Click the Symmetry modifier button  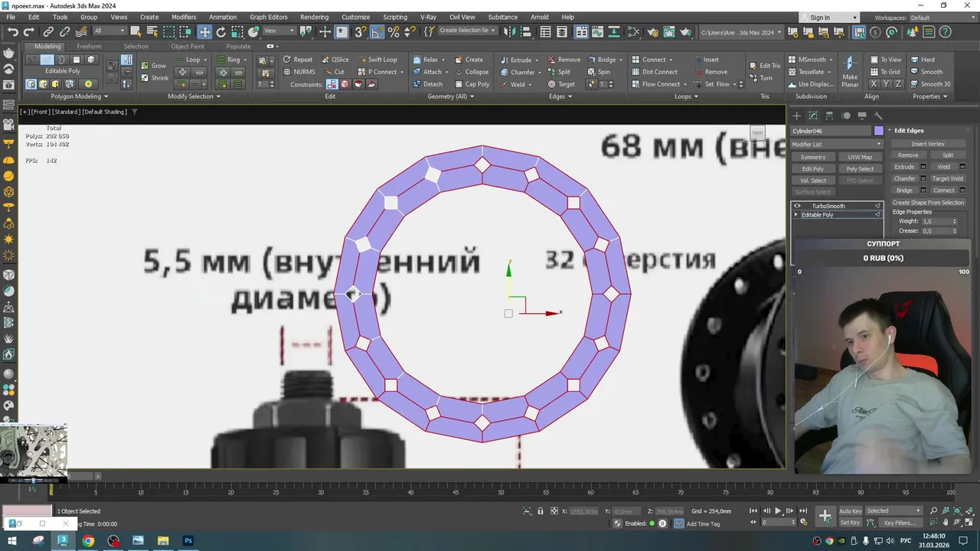tap(813, 157)
